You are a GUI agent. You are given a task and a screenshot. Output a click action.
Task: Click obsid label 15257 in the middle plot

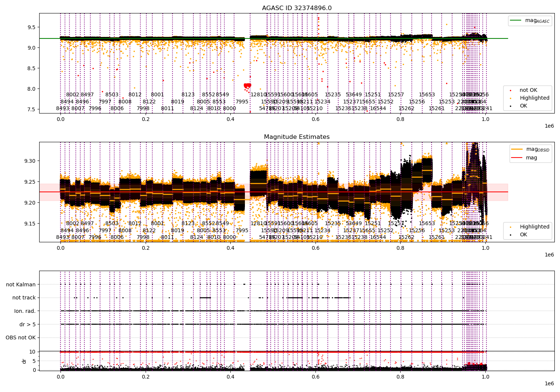(x=396, y=224)
